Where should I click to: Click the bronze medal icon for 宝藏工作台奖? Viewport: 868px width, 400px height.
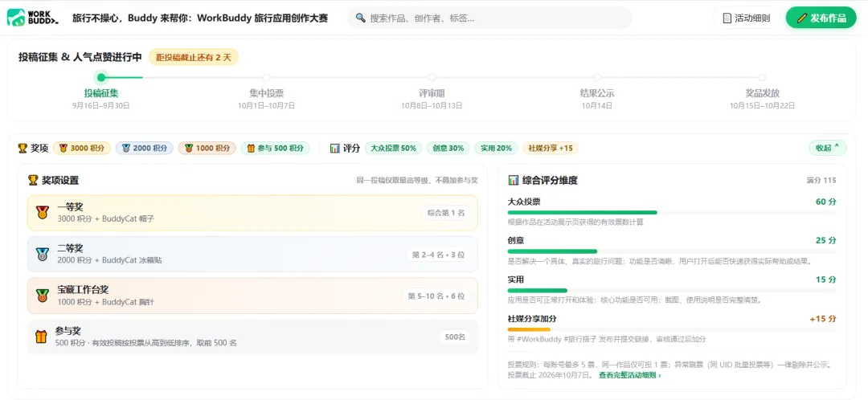tap(43, 296)
